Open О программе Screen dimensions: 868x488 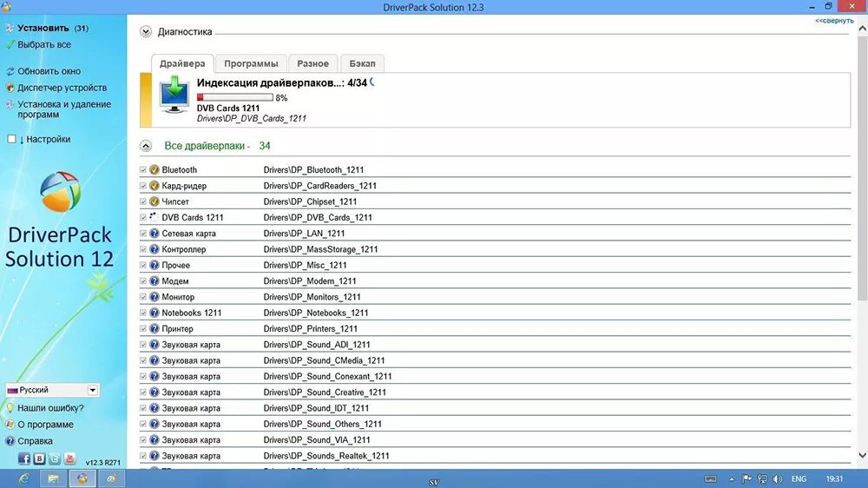tap(45, 425)
